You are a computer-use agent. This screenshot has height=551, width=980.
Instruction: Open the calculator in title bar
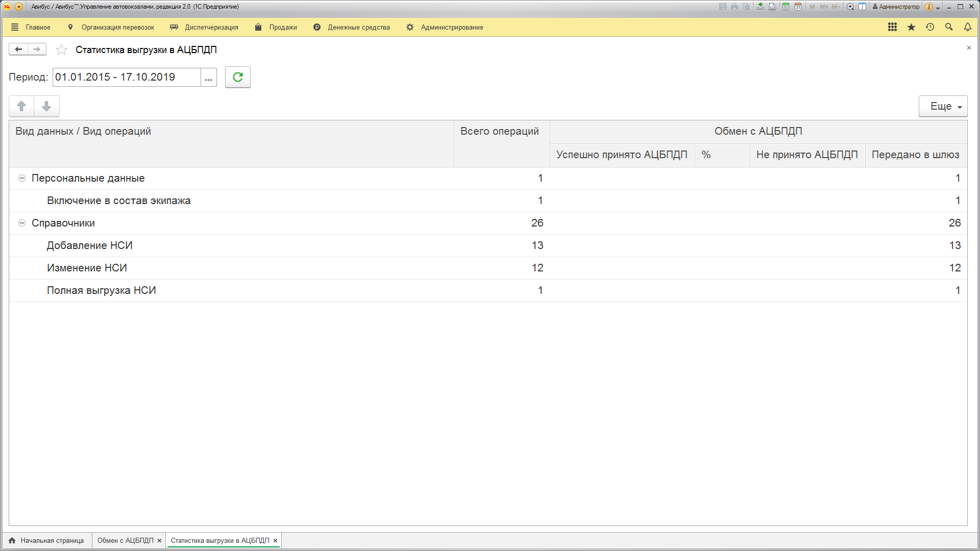tap(786, 7)
